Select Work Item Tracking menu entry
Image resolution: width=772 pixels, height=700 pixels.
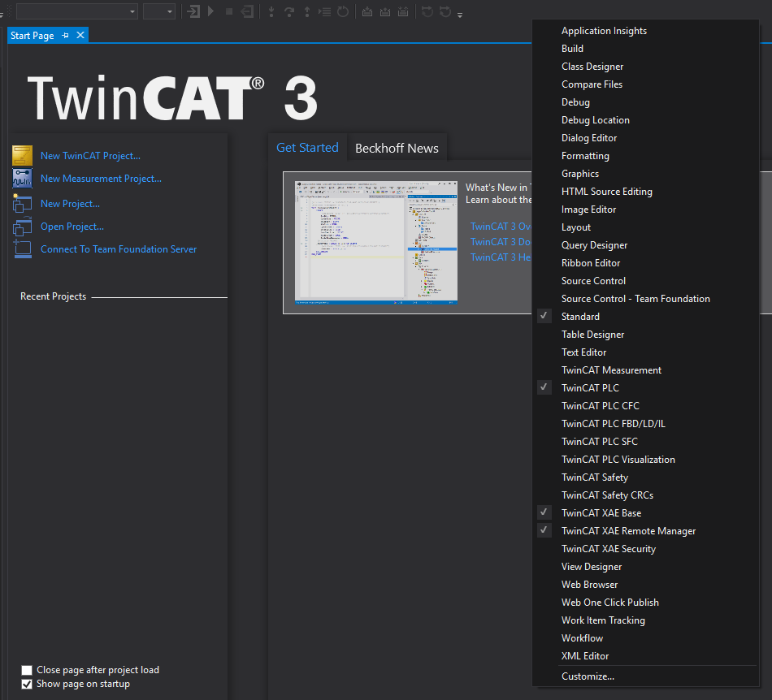click(645, 620)
